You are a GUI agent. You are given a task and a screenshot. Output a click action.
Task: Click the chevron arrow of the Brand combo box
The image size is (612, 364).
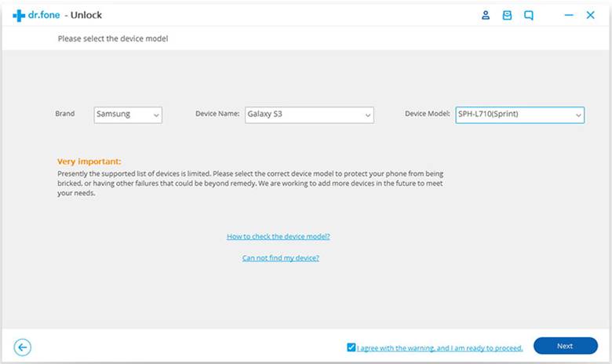click(156, 115)
